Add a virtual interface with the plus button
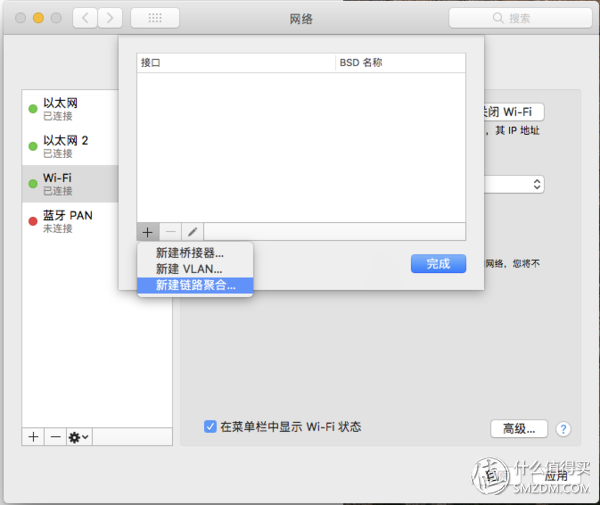The height and width of the screenshot is (505, 600). click(x=148, y=232)
